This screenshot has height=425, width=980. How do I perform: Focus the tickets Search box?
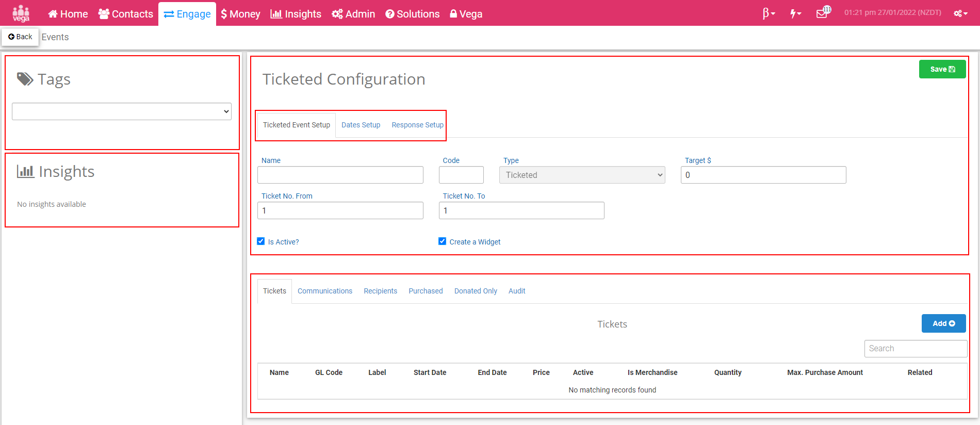click(916, 349)
